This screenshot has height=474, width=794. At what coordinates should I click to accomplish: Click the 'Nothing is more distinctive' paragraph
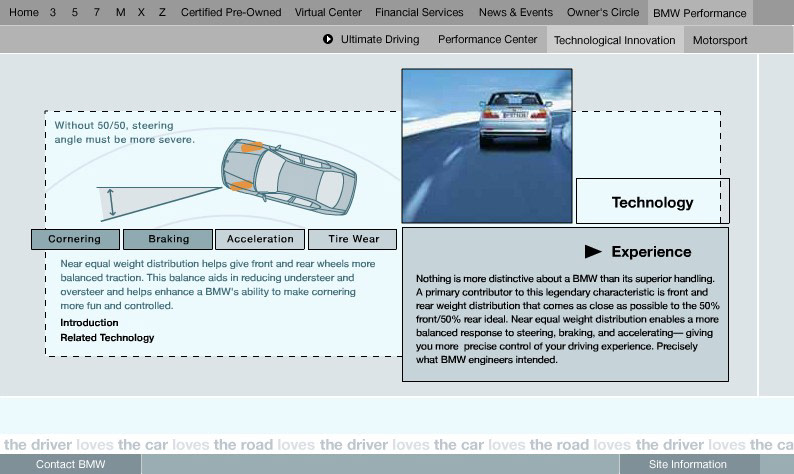(568, 319)
